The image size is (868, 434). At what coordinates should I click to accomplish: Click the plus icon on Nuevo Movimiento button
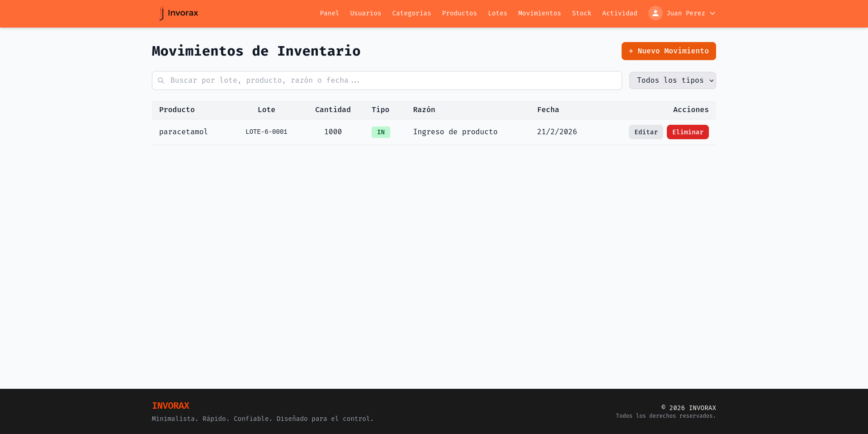coord(632,51)
